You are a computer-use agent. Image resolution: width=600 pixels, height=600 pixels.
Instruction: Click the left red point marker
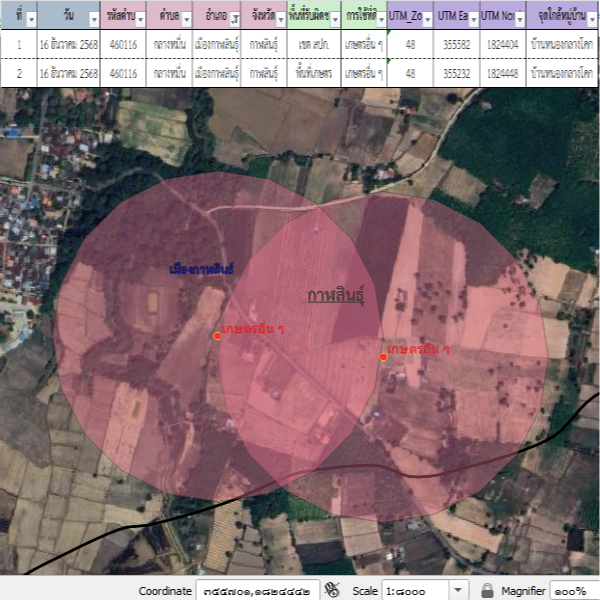click(217, 335)
